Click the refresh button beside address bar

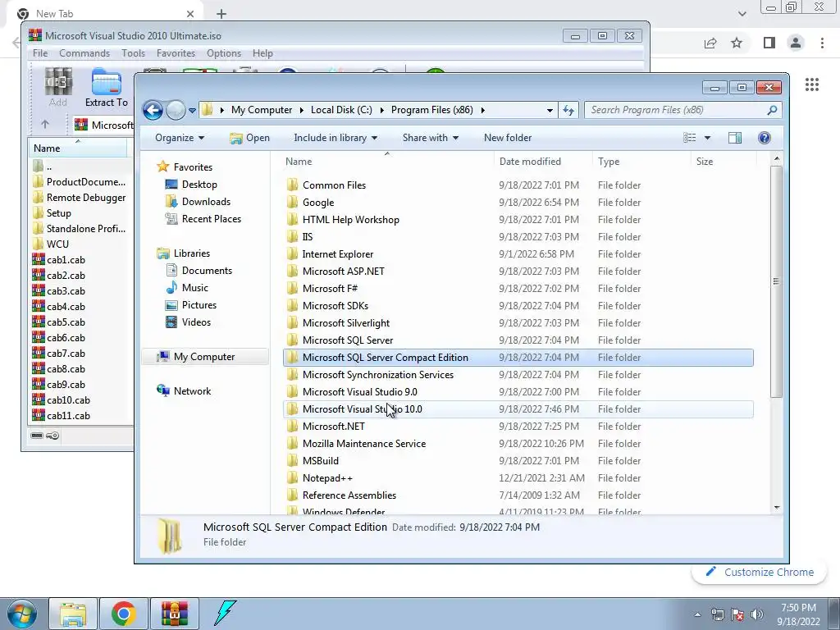(x=568, y=111)
